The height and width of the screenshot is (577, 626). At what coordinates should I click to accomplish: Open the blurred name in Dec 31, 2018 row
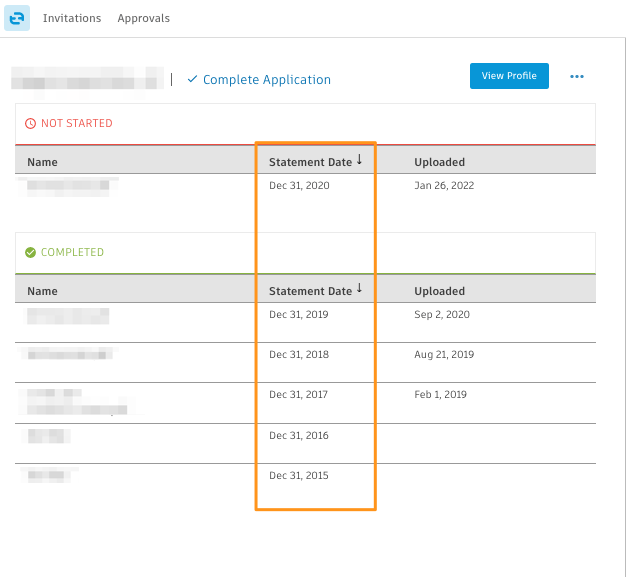pyautogui.click(x=67, y=354)
